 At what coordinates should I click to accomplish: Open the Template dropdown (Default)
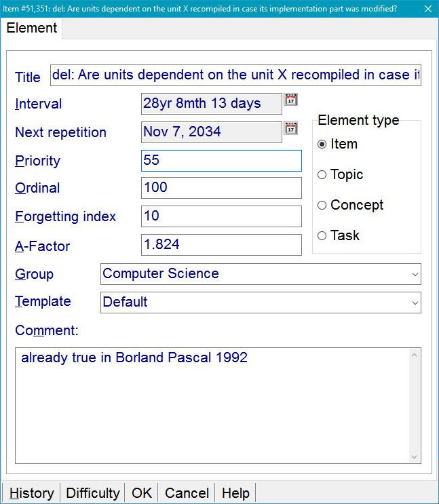415,303
